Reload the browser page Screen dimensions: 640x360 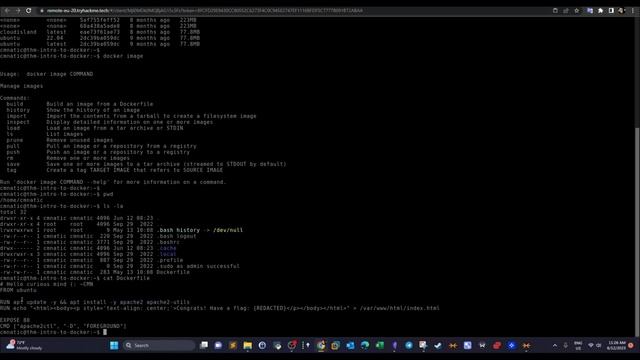(x=29, y=11)
